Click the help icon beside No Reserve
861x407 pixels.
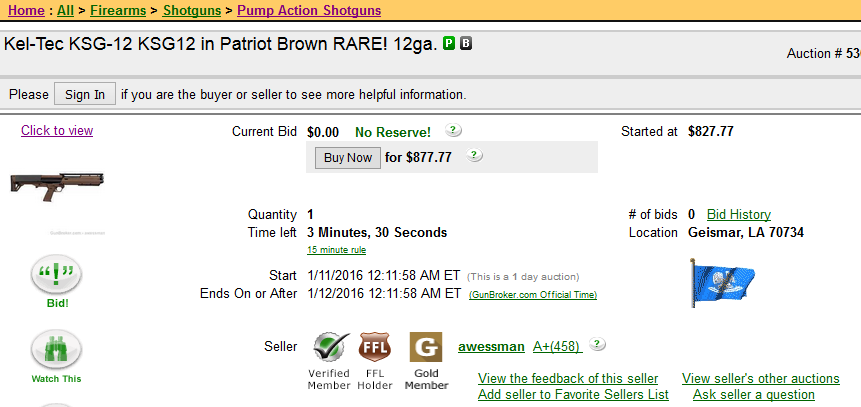pyautogui.click(x=453, y=131)
